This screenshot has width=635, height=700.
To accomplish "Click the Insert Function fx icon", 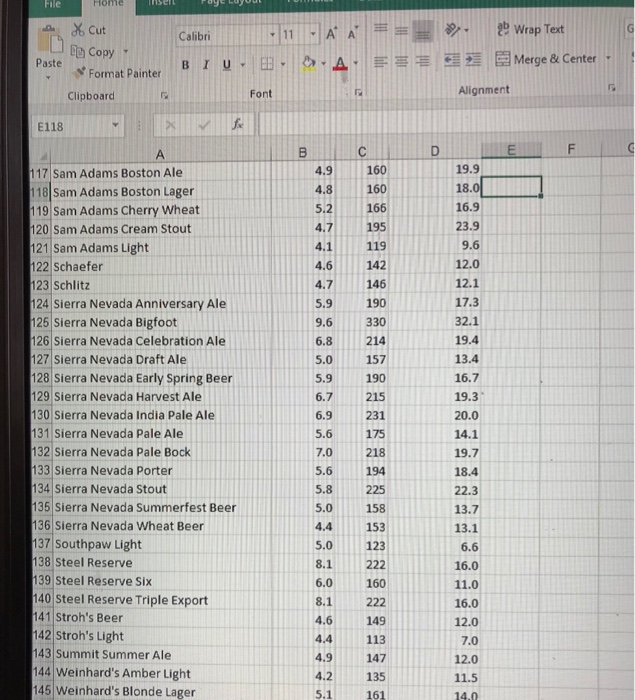I will point(237,124).
